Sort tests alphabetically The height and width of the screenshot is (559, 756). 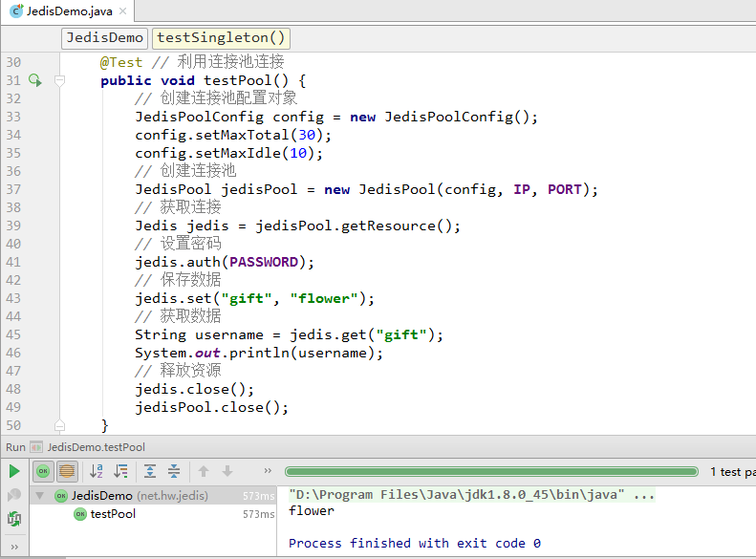(97, 471)
